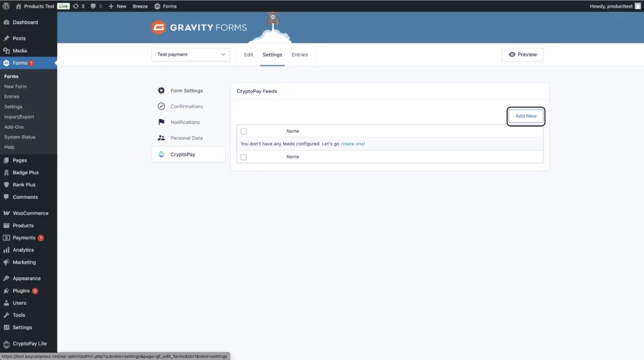
Task: Tick the select-all checkbox in table footer
Action: [x=243, y=157]
